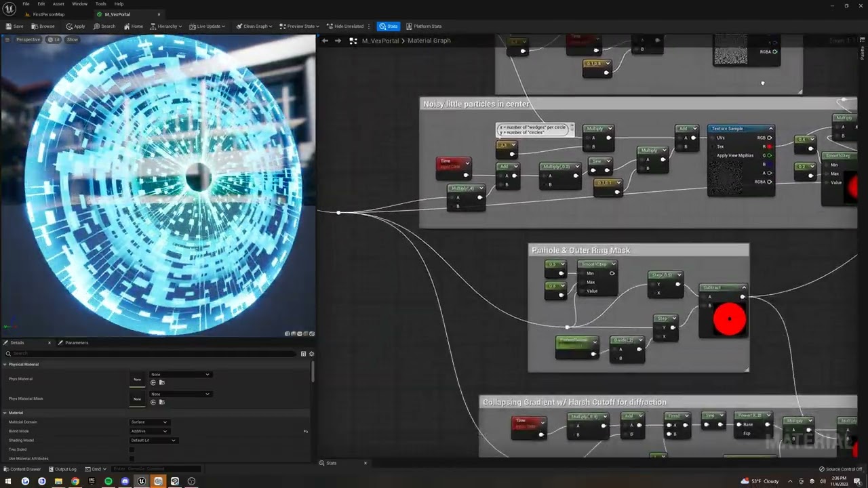Toggle property matrix view icon in Details
The width and height of the screenshot is (868, 488).
point(303,354)
